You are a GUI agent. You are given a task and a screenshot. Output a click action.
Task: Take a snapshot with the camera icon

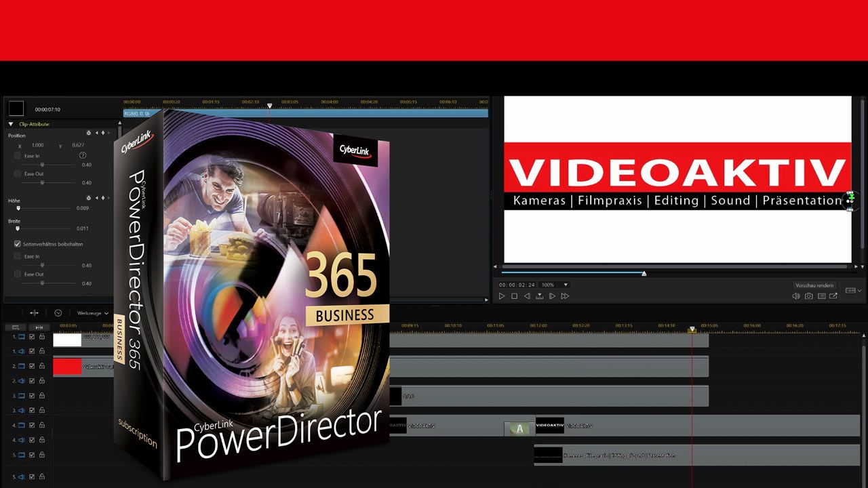pos(808,296)
